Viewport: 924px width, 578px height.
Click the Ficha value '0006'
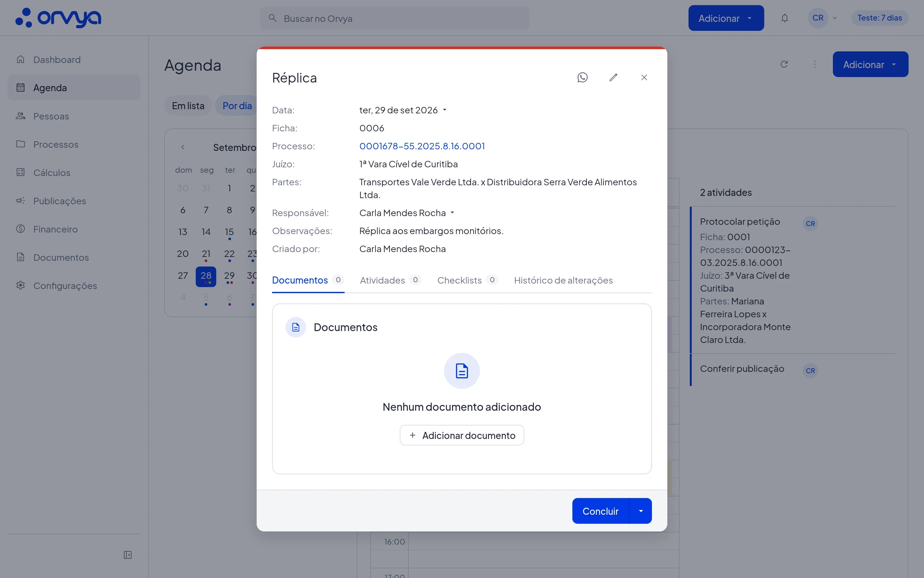pyautogui.click(x=372, y=128)
